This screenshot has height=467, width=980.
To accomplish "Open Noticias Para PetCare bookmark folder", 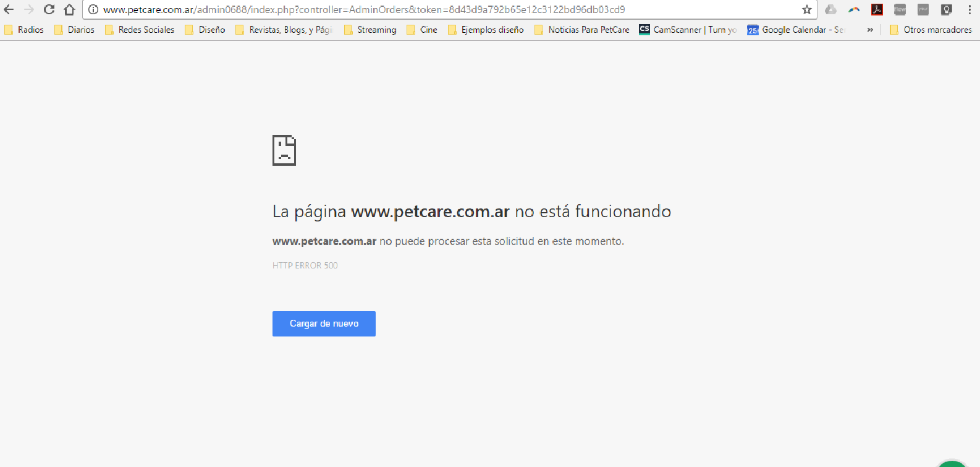I will (582, 30).
